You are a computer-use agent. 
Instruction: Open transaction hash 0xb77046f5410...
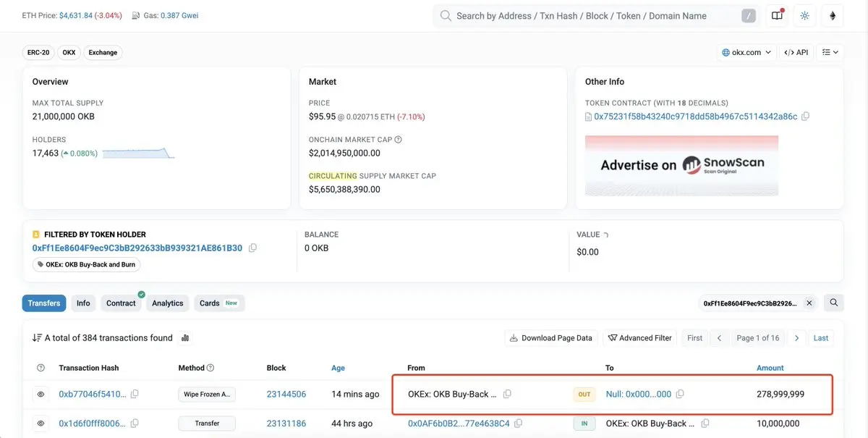pyautogui.click(x=93, y=395)
